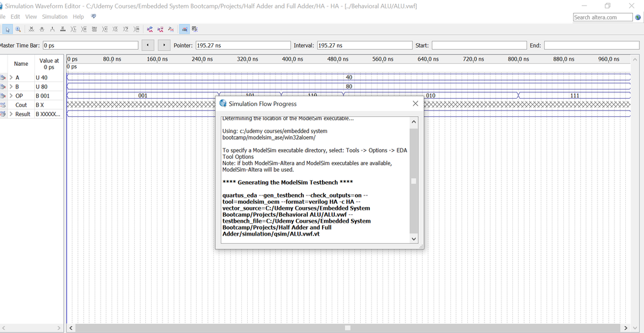
Task: Select the Zoom magnifier tool
Action: click(18, 29)
